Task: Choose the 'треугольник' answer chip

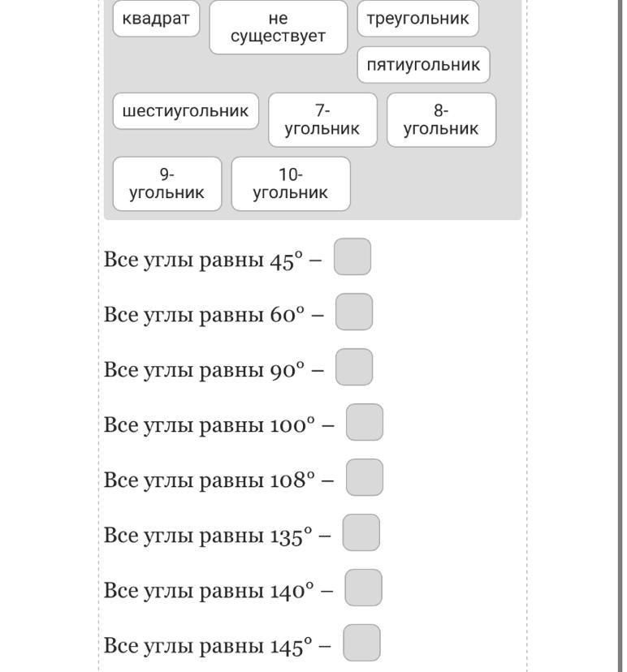Action: [x=417, y=19]
